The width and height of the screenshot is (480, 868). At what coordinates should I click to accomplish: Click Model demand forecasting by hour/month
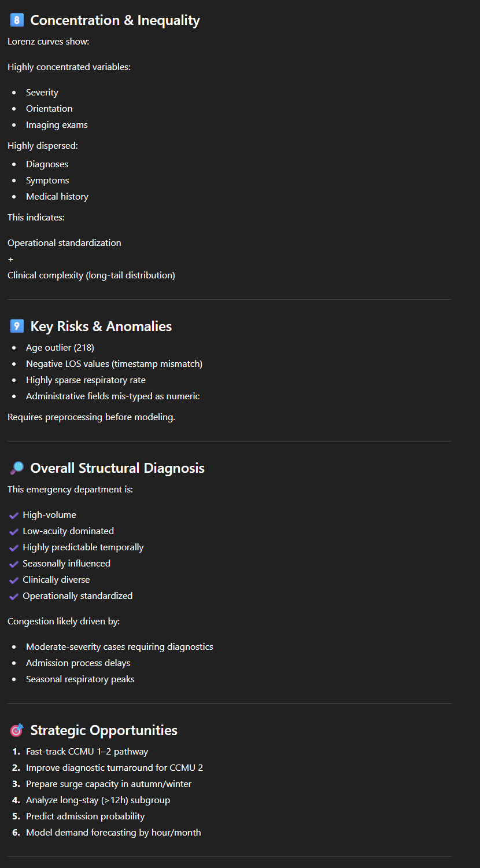(x=113, y=833)
